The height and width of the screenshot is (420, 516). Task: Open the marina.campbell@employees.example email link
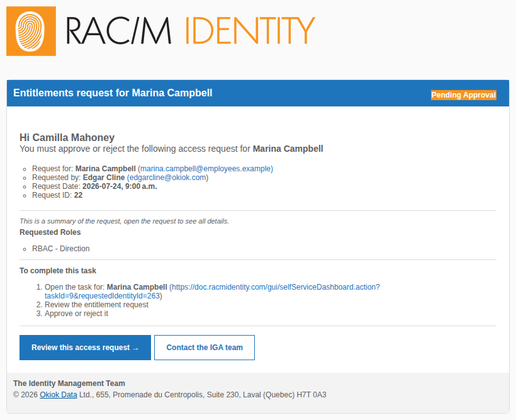(206, 169)
